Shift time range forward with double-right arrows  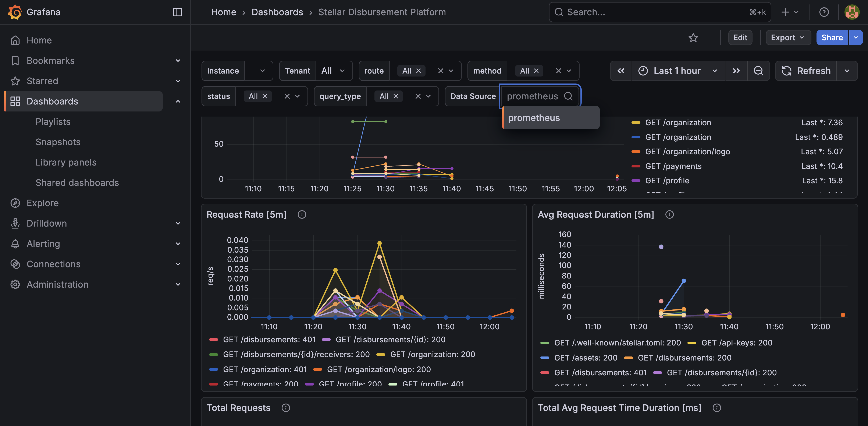point(736,71)
